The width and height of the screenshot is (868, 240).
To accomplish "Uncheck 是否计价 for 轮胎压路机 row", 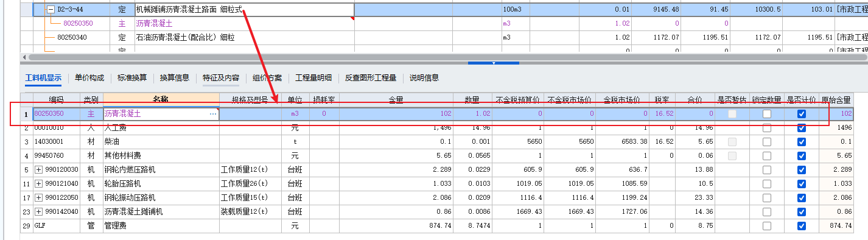I will point(802,184).
